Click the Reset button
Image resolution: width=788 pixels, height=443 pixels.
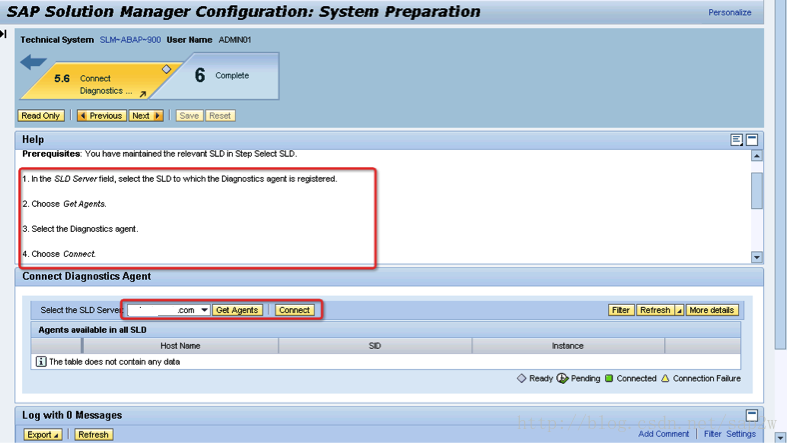click(x=220, y=116)
